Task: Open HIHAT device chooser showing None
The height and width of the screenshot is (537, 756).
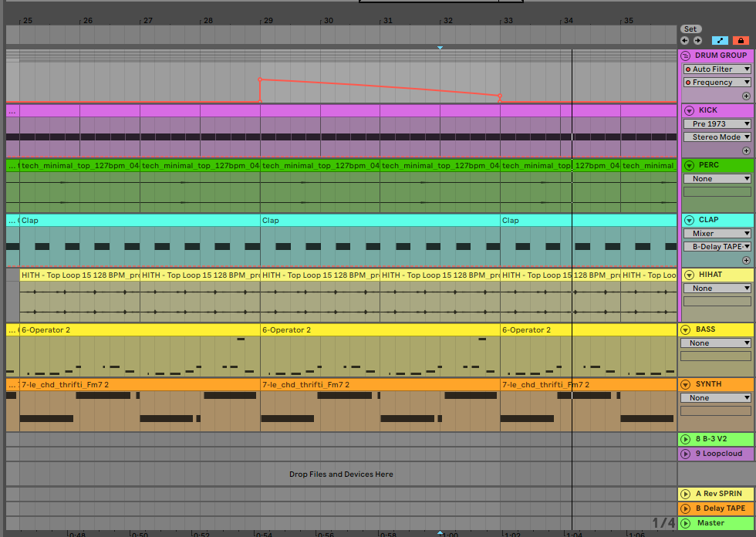Action: point(717,289)
